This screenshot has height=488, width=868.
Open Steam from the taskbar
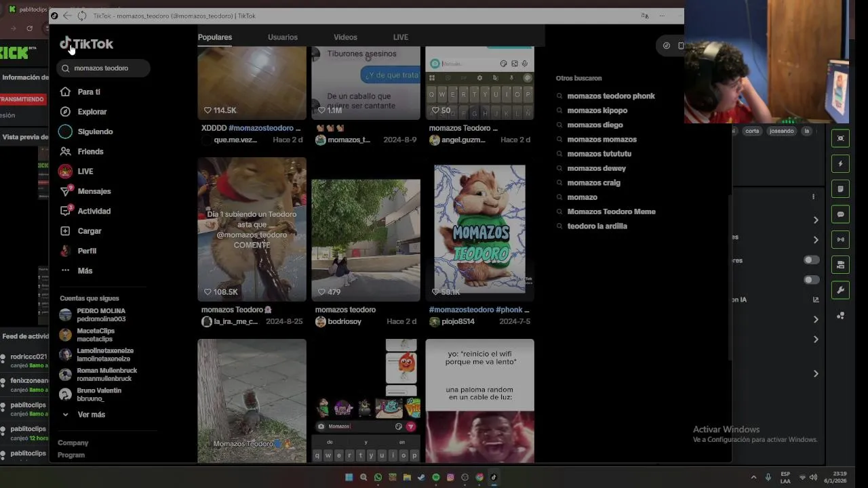(x=421, y=477)
